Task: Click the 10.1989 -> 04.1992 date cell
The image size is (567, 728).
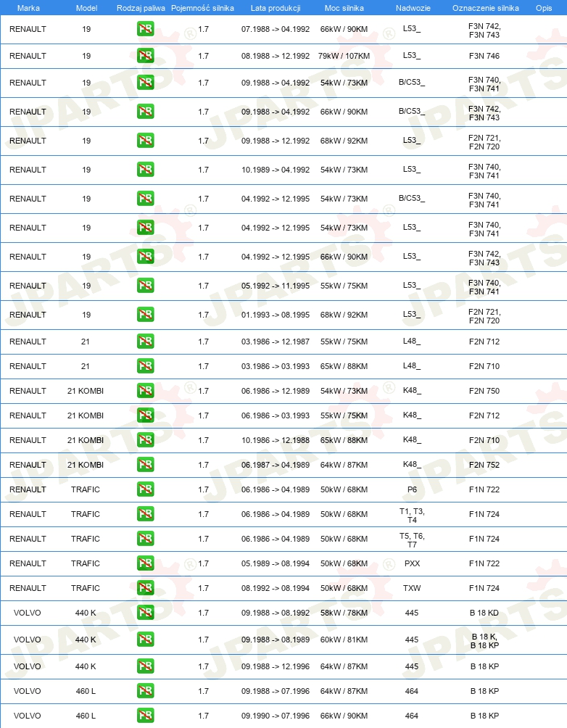Action: point(276,170)
